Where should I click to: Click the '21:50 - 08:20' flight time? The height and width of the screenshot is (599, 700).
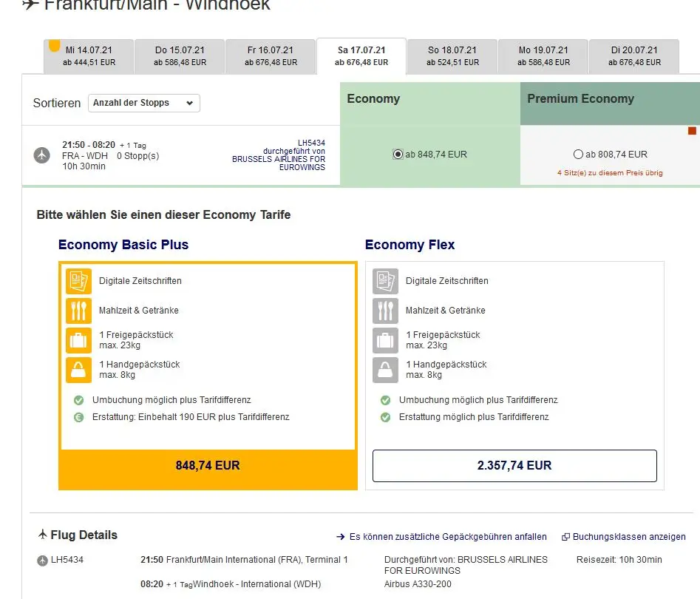coord(89,145)
